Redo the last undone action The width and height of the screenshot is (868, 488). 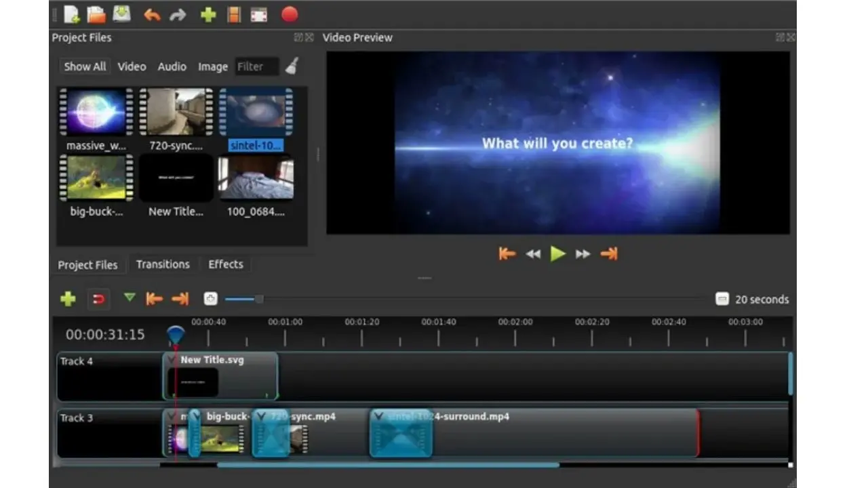click(x=178, y=14)
